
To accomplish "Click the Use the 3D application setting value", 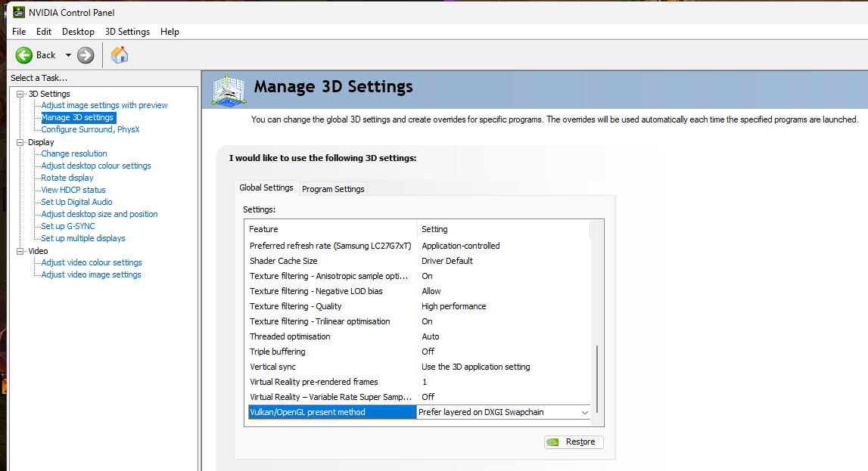I will (475, 367).
